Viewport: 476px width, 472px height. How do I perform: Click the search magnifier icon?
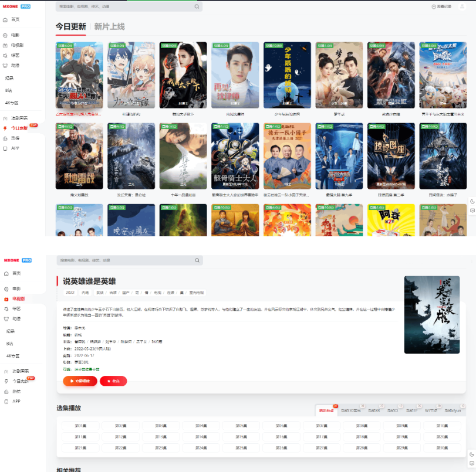tap(196, 6)
